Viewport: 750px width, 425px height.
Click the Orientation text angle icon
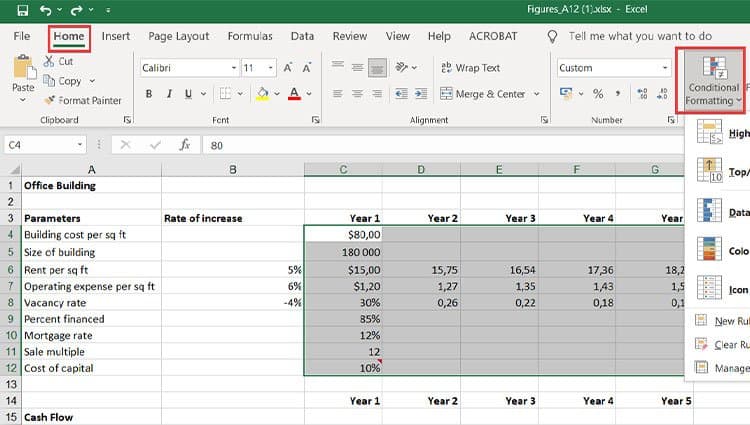click(x=402, y=67)
